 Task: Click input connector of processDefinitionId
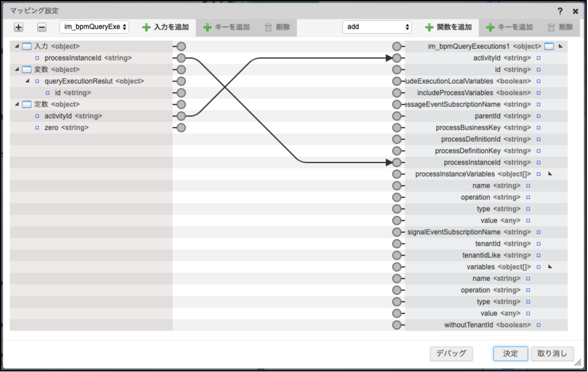pyautogui.click(x=397, y=139)
